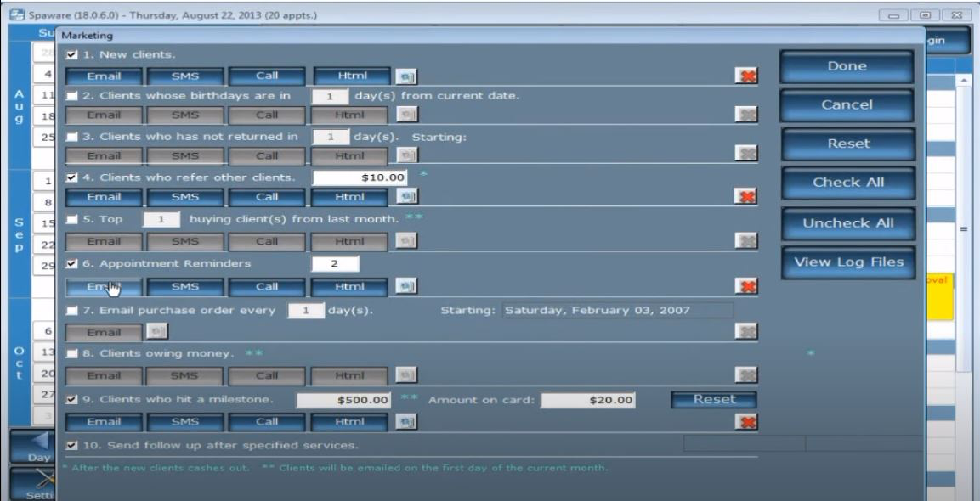
Task: Toggle Send follow up after services checkbox
Action: [72, 446]
